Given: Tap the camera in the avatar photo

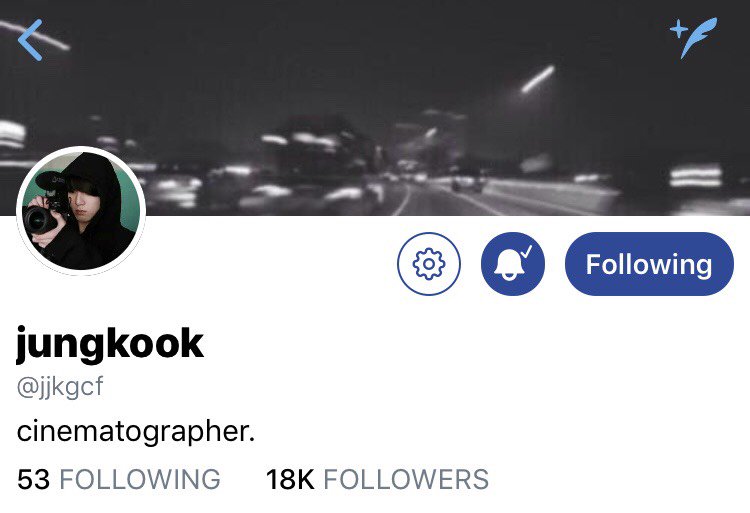Looking at the screenshot, I should point(47,210).
